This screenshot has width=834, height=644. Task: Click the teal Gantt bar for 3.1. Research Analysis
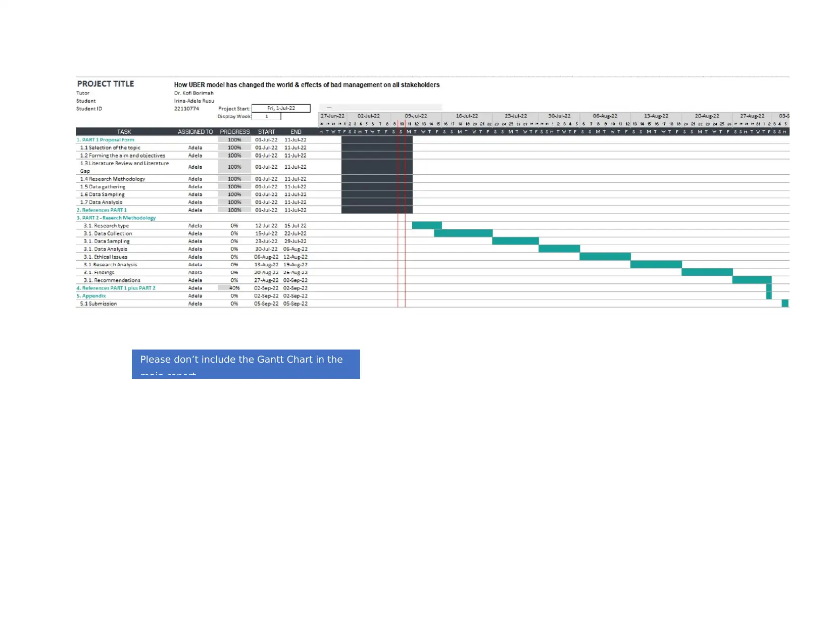tap(656, 264)
